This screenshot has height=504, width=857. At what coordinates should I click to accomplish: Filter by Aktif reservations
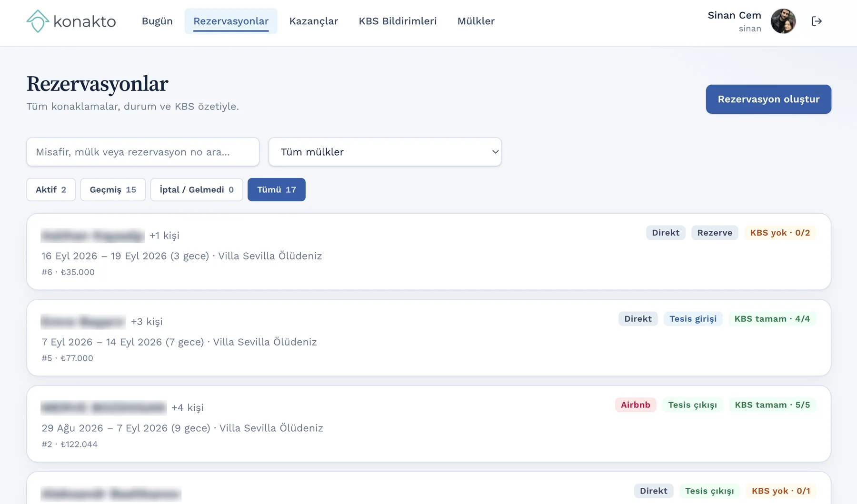click(51, 189)
